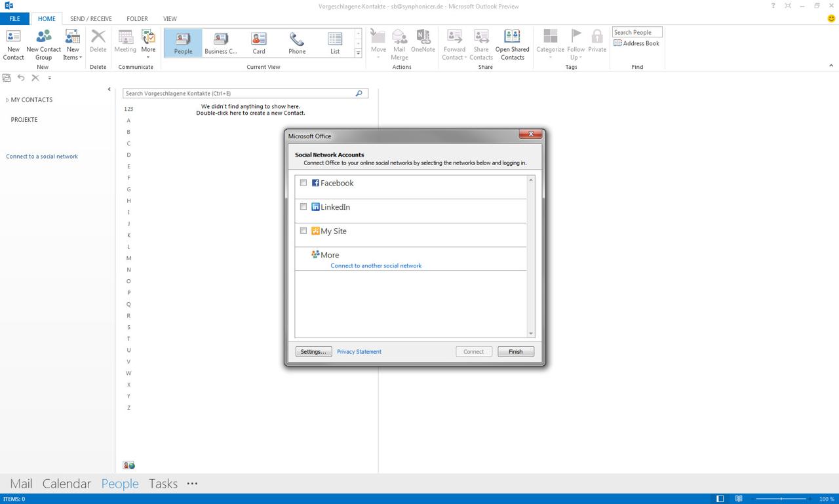Tick the Facebook checkbox

[303, 183]
